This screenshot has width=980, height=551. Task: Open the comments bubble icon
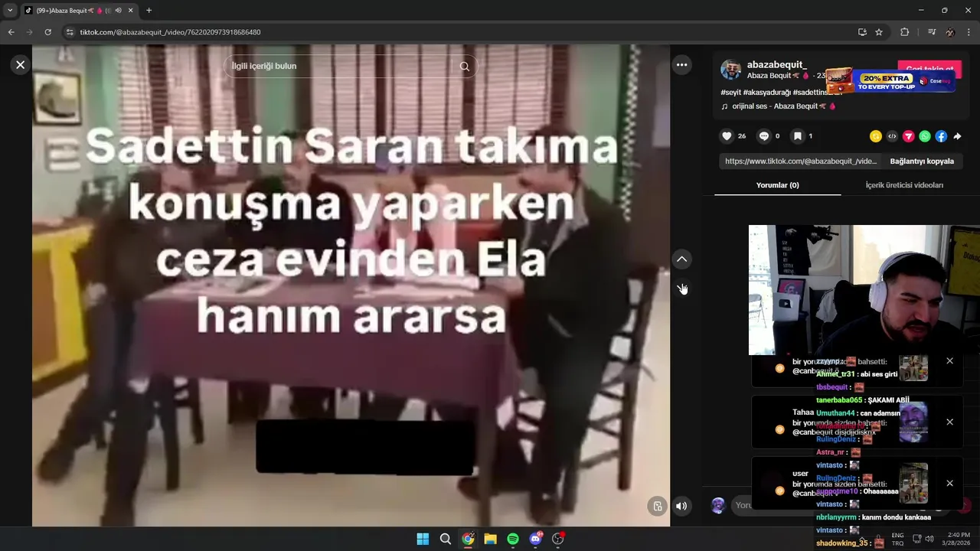(763, 136)
